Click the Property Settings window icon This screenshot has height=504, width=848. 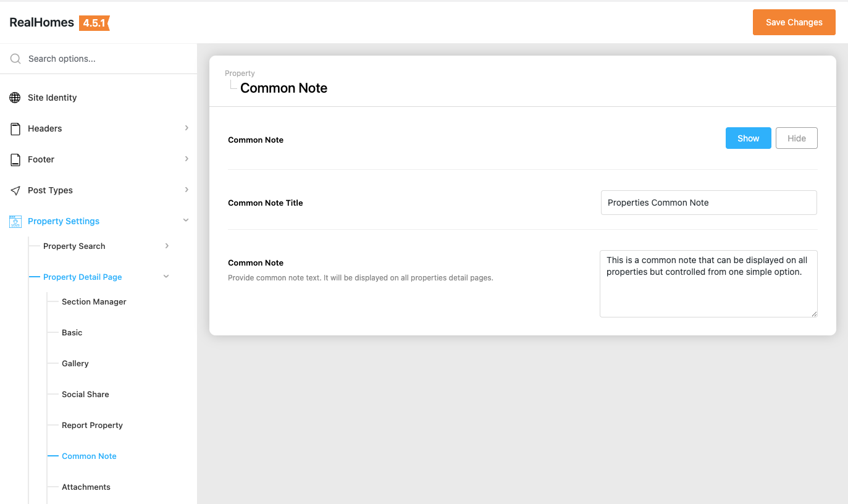(x=15, y=221)
